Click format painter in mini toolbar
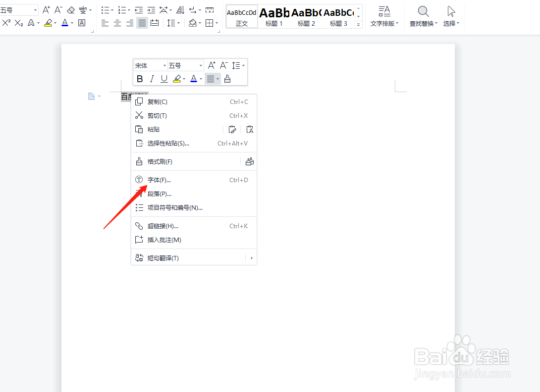The height and width of the screenshot is (392, 540). pyautogui.click(x=227, y=79)
